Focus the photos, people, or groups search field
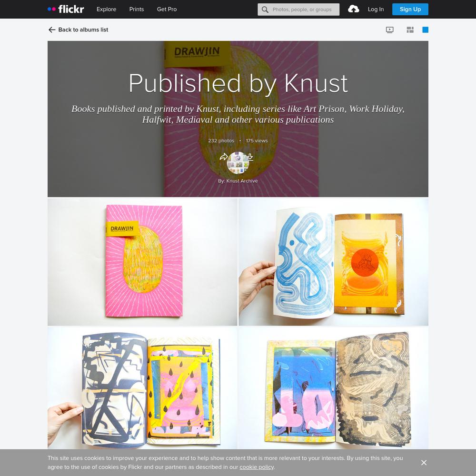 tap(298, 10)
